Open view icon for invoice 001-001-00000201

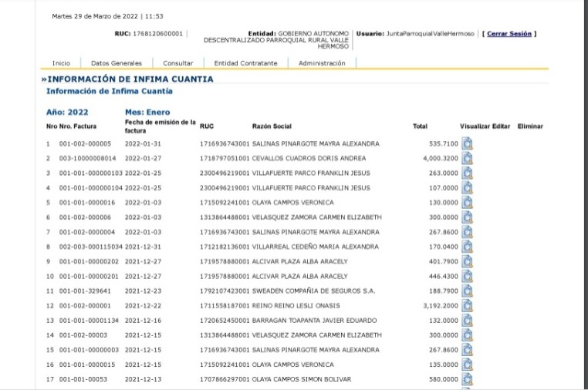[467, 276]
